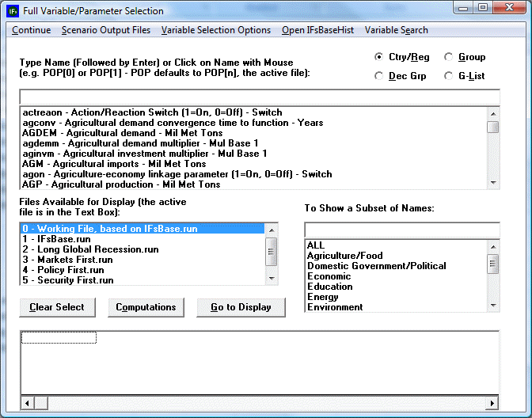532x418 pixels.
Task: Open Scenario Output Files menu
Action: click(105, 30)
